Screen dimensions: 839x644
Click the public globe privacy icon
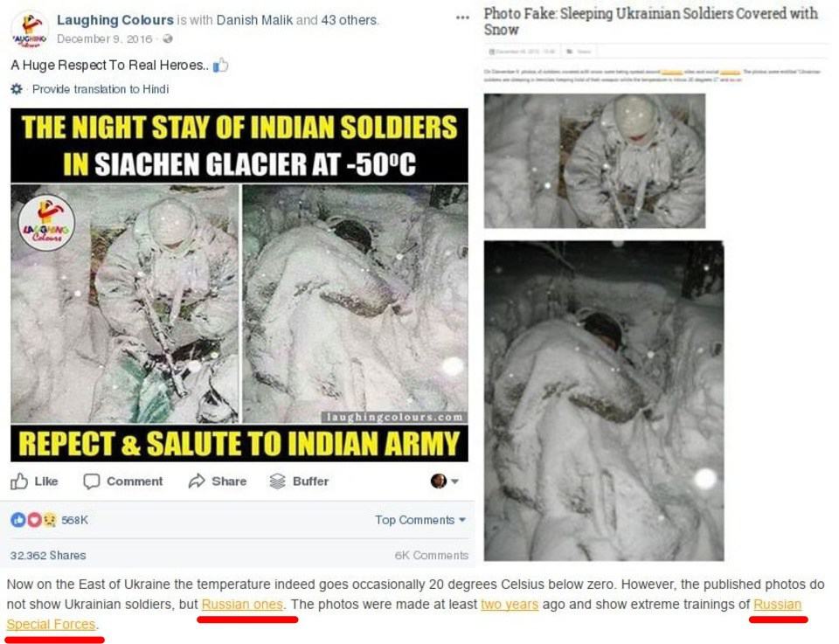pos(168,39)
